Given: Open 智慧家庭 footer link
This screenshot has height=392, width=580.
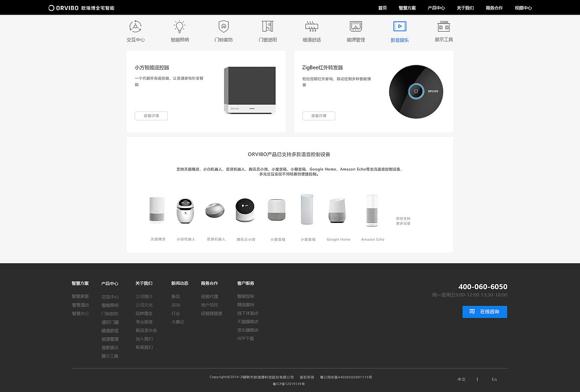Looking at the screenshot, I should tap(80, 296).
